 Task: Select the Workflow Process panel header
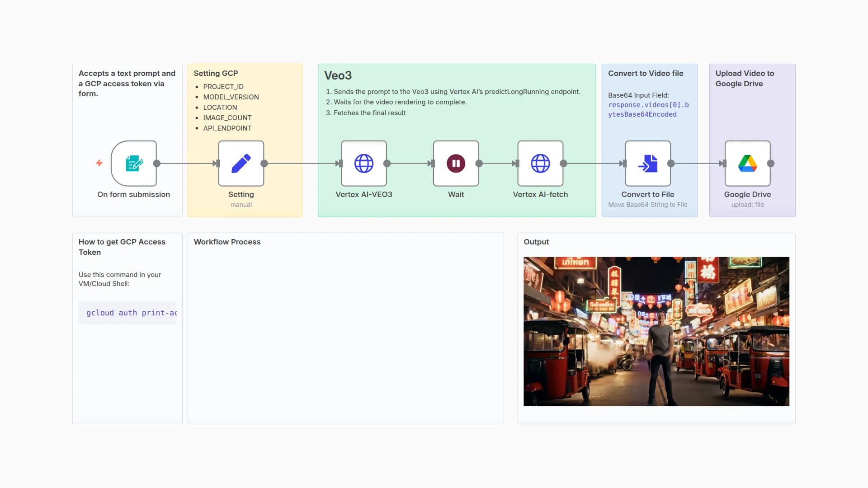[x=227, y=242]
